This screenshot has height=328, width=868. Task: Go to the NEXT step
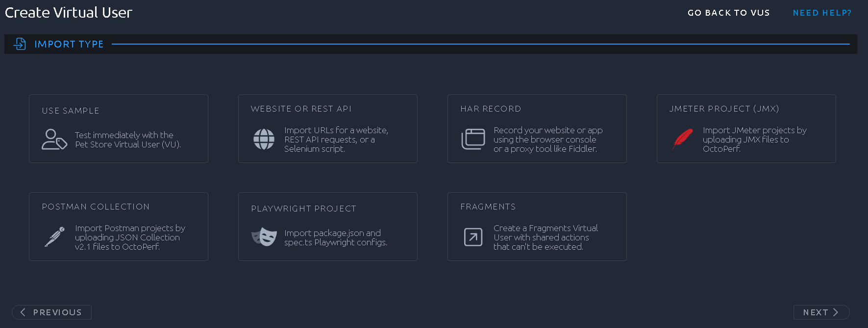point(821,312)
